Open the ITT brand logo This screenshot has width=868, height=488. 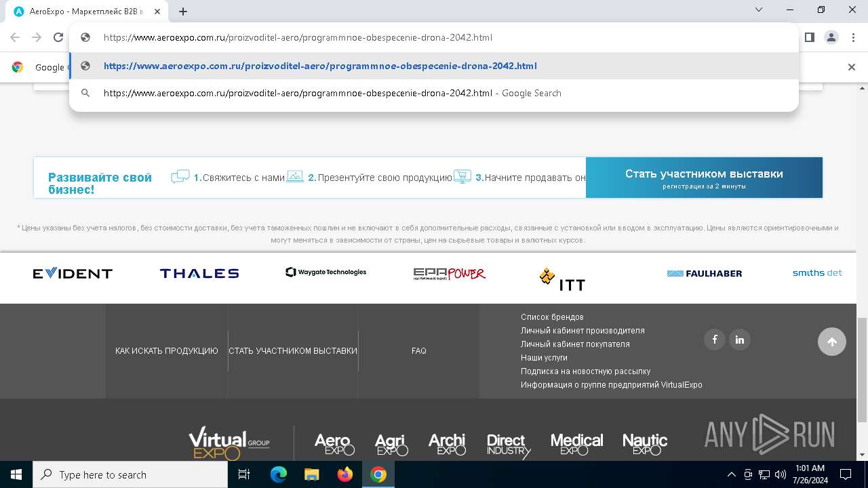pyautogui.click(x=562, y=279)
